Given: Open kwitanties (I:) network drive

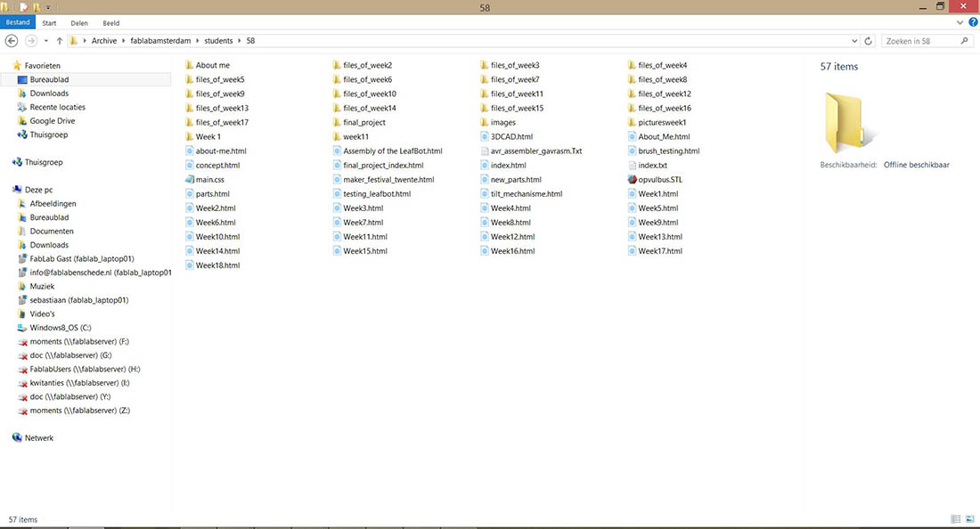Looking at the screenshot, I should tap(79, 383).
